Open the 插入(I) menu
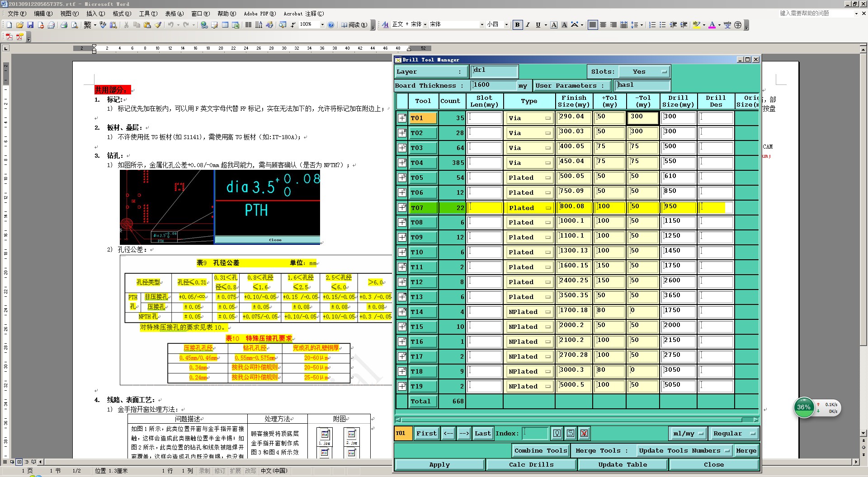This screenshot has height=477, width=868. click(x=95, y=14)
